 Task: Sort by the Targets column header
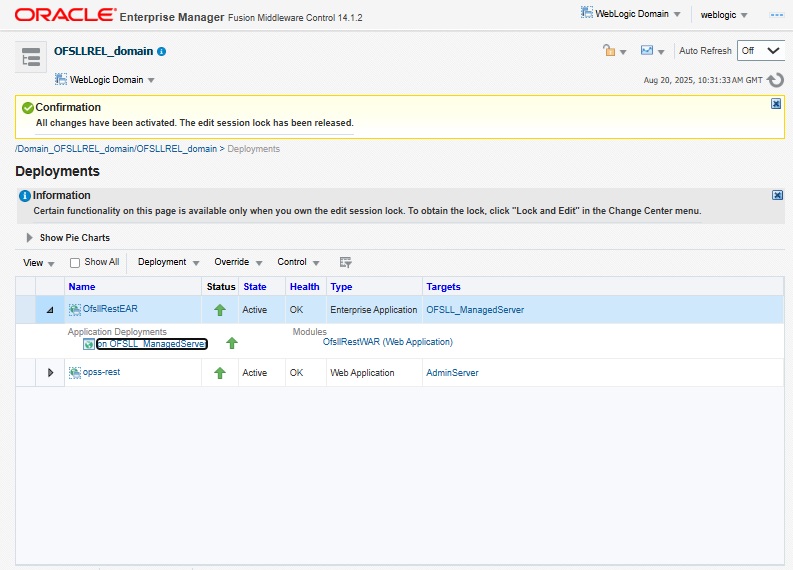(444, 287)
